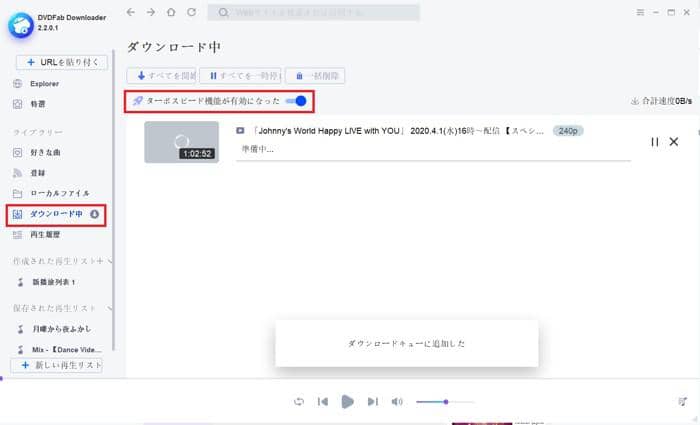Collapse the 保存された再生リスト section

(110, 308)
